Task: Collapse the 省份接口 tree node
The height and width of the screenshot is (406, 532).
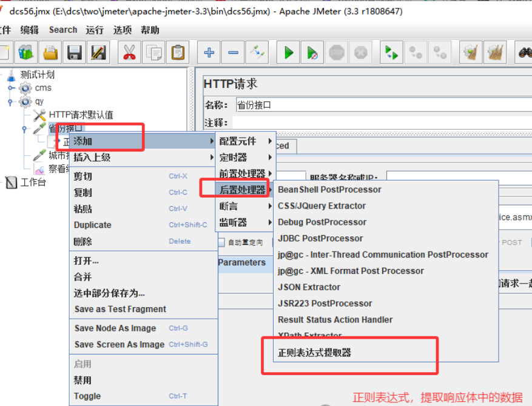Action: point(24,129)
